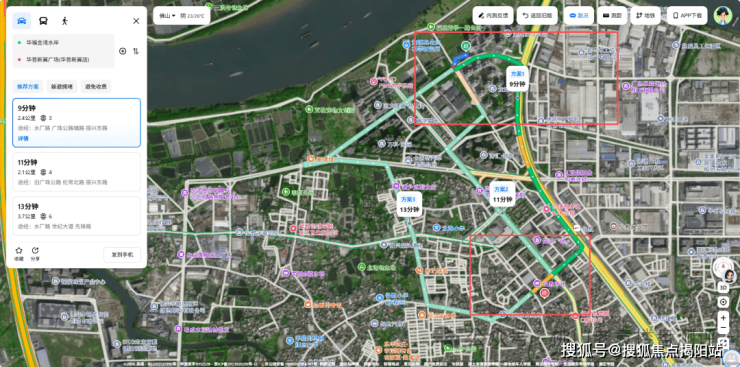Add a waypoint with the plus icon
Image resolution: width=740 pixels, height=367 pixels.
123,51
